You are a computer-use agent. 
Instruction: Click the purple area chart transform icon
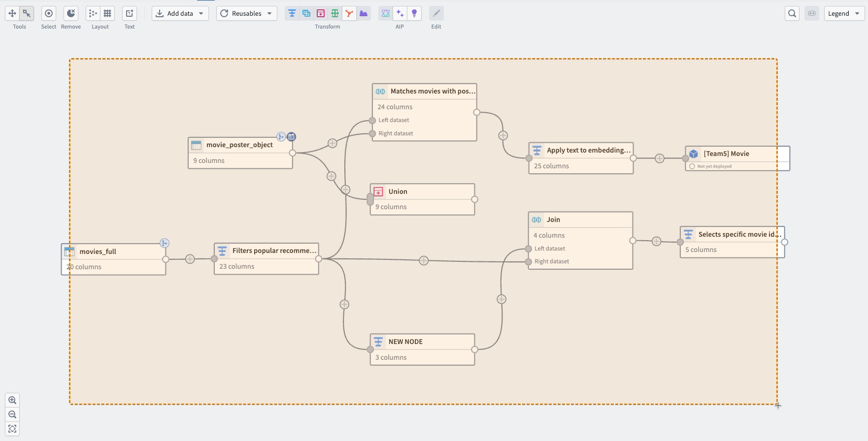pos(364,13)
